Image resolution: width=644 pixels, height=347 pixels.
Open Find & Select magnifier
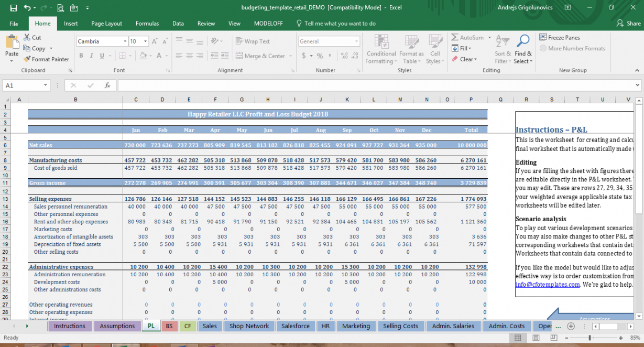point(523,41)
